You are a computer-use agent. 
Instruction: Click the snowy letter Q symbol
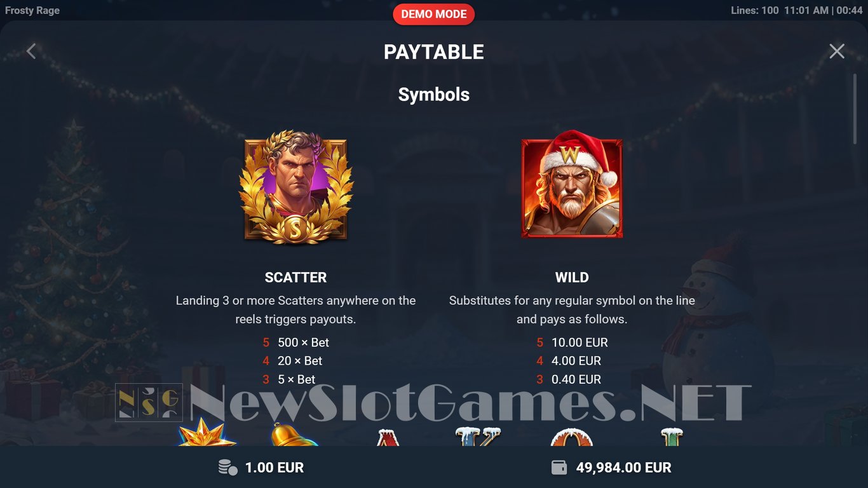(x=571, y=437)
